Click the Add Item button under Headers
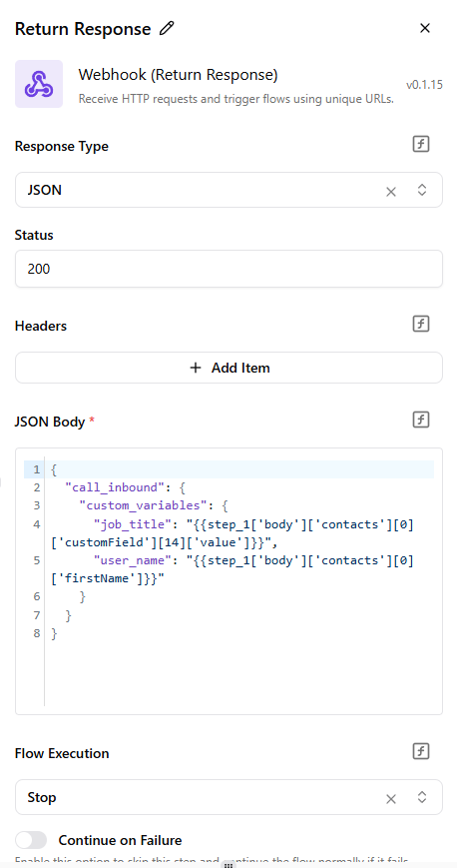 tap(228, 368)
